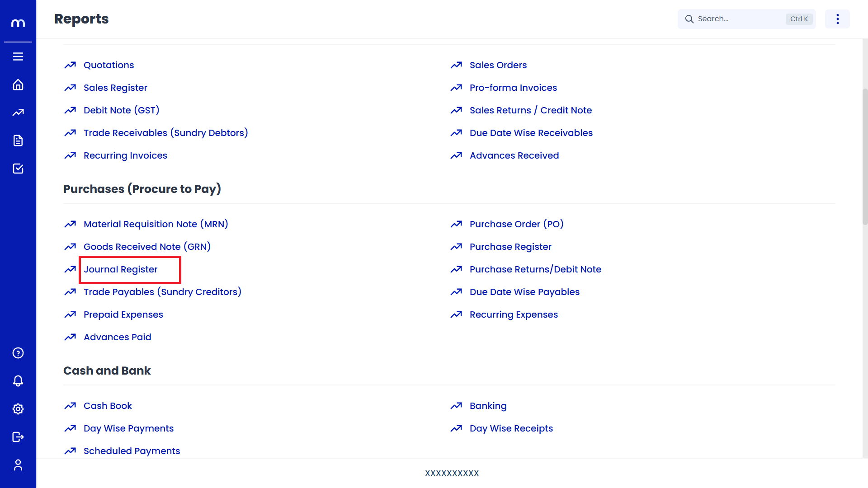The width and height of the screenshot is (868, 488).
Task: Open Sales Returns / Credit Note report
Action: point(530,110)
